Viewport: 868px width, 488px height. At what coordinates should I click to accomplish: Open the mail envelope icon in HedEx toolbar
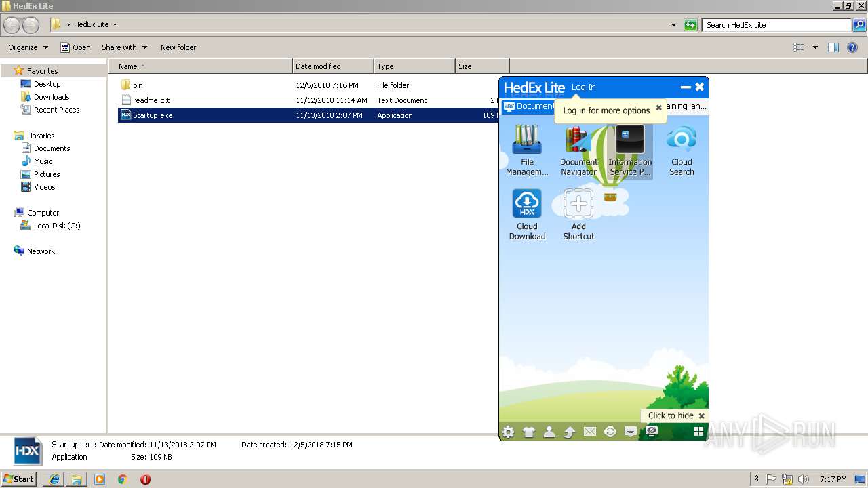[590, 432]
